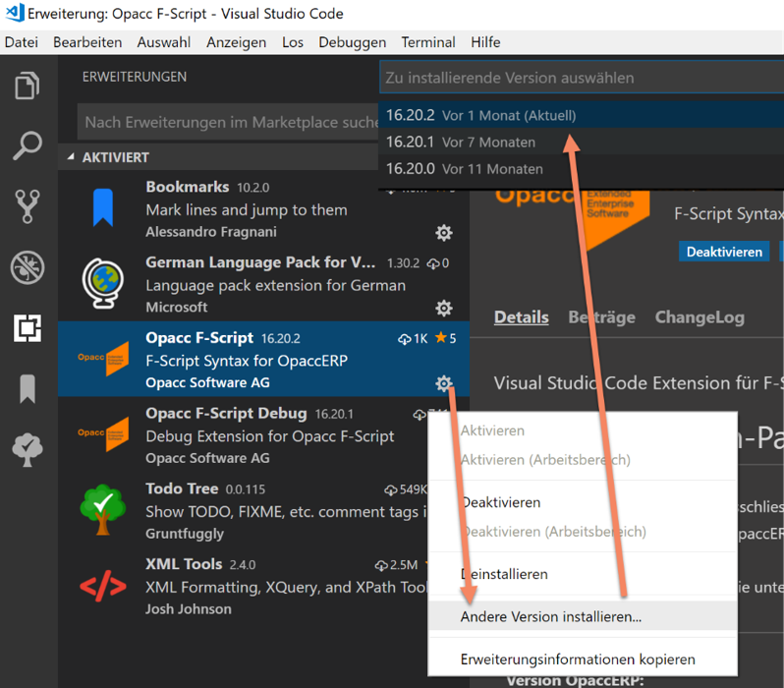Open the Los menu

(293, 42)
